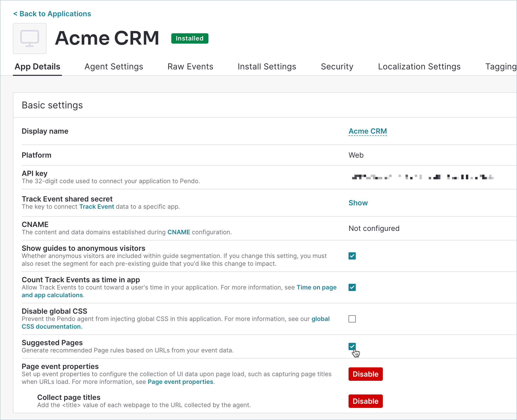Click the Installed status badge
The width and height of the screenshot is (517, 420).
pyautogui.click(x=190, y=38)
